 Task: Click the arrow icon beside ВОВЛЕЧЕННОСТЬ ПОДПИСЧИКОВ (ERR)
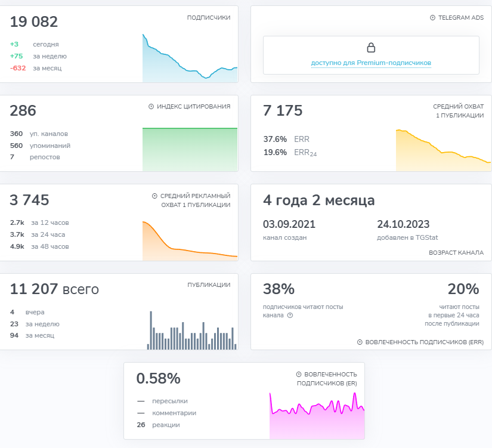click(360, 342)
